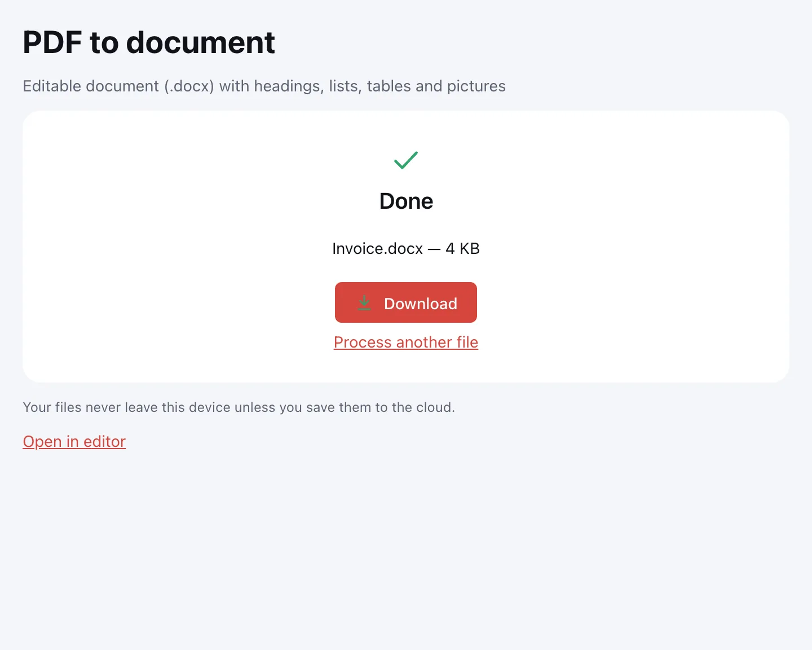Click the green Done checkmark icon
Screen dimensions: 812x650
click(x=406, y=160)
